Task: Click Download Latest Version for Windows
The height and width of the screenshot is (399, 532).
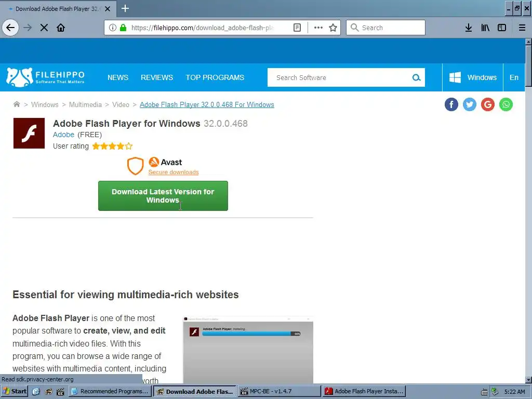Action: [163, 196]
